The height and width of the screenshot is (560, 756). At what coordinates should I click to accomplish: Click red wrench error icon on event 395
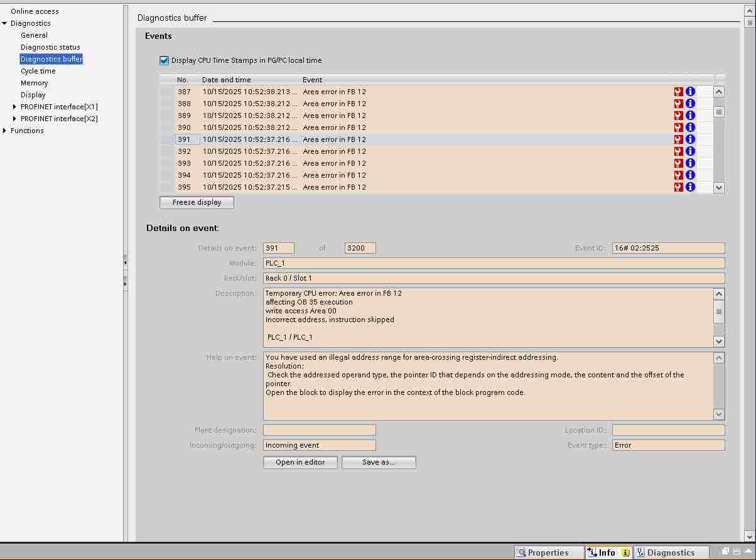678,187
